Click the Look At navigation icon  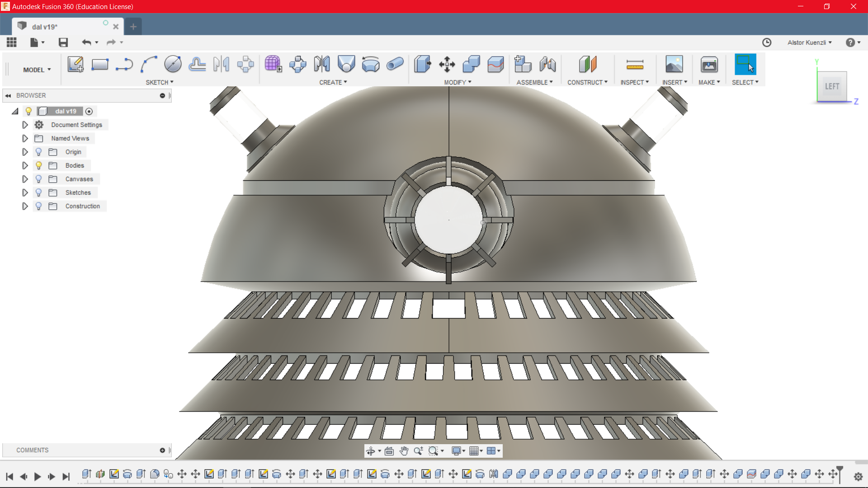pyautogui.click(x=389, y=451)
